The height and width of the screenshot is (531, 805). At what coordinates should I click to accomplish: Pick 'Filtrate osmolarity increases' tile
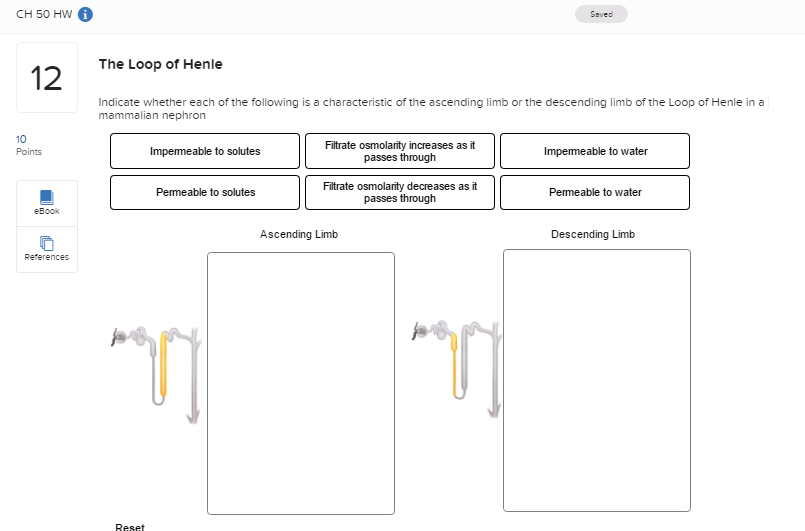[x=400, y=151]
